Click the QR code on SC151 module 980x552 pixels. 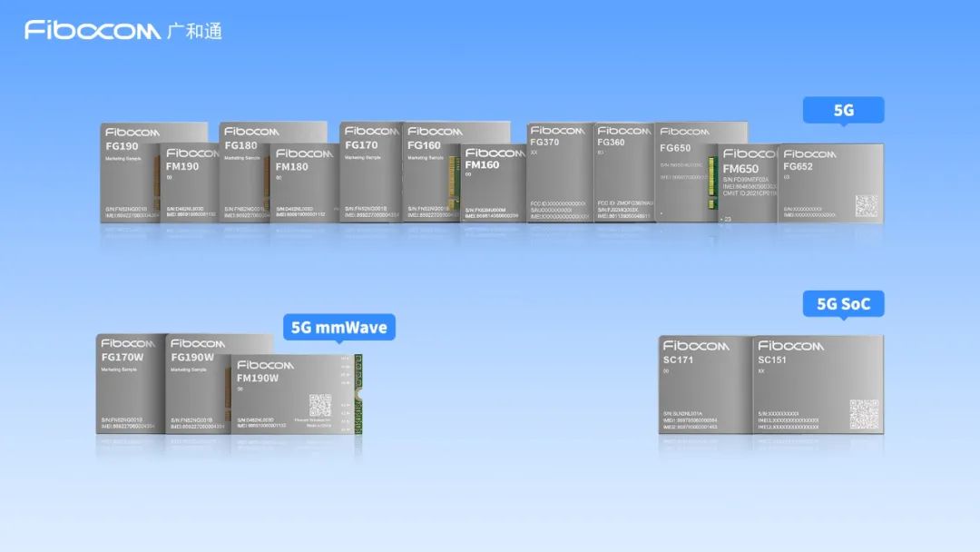863,414
